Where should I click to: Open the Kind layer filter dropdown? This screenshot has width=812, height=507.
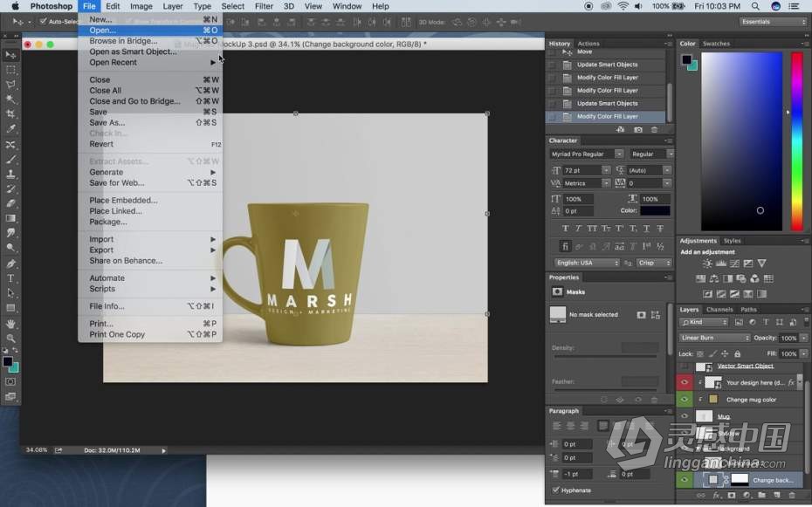[x=704, y=322]
